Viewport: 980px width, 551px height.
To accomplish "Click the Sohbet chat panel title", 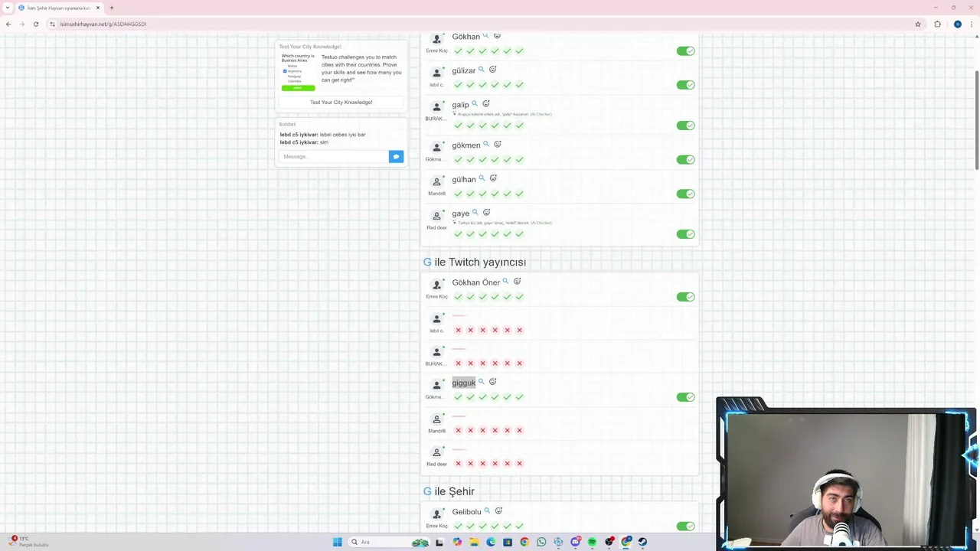I will [x=287, y=124].
